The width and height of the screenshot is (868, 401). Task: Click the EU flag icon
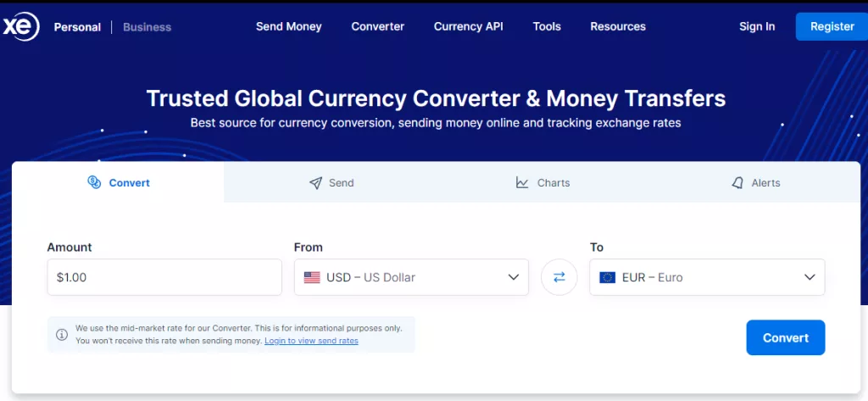click(607, 277)
